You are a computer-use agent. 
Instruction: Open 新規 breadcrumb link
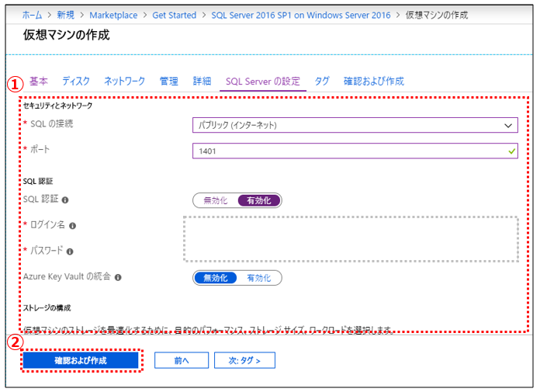(65, 16)
